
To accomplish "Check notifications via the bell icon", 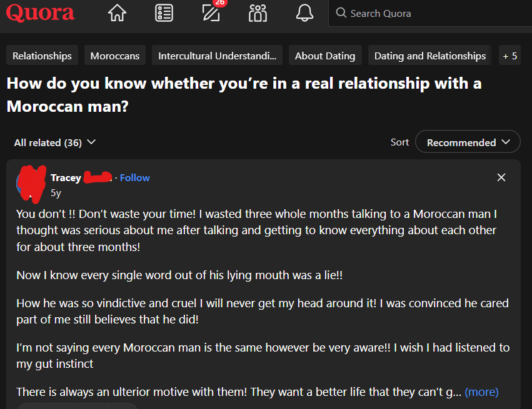I will tap(304, 12).
